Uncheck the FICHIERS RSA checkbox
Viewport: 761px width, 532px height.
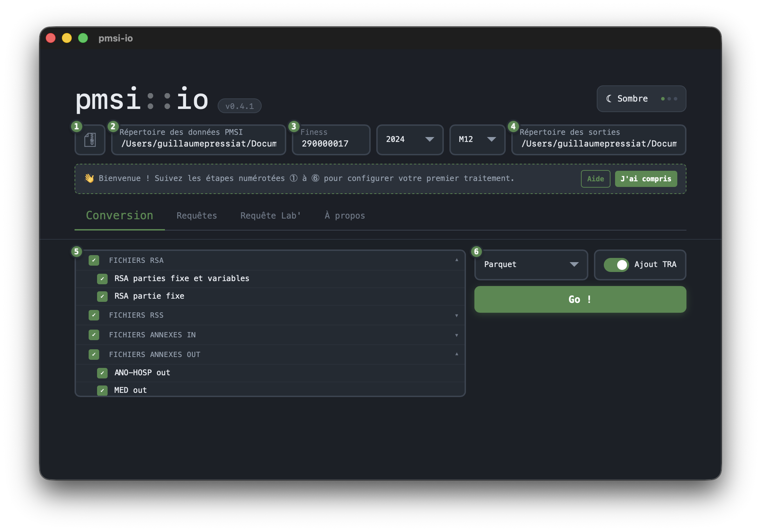tap(94, 260)
